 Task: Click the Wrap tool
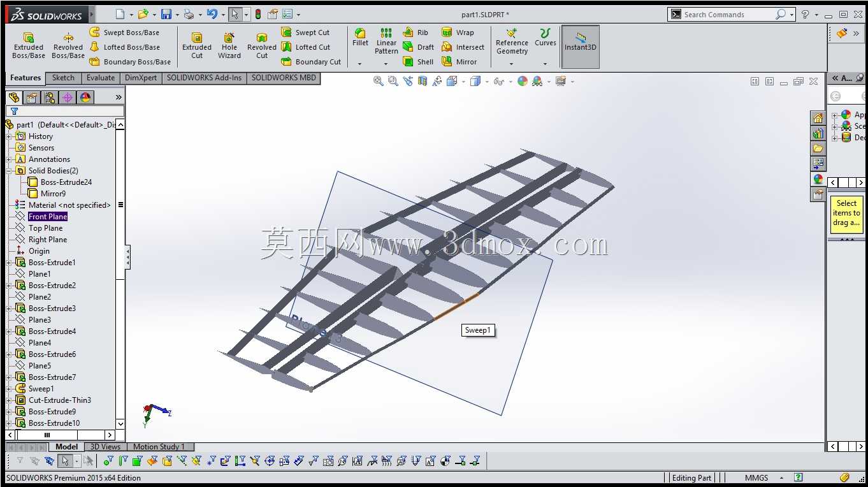pos(458,33)
